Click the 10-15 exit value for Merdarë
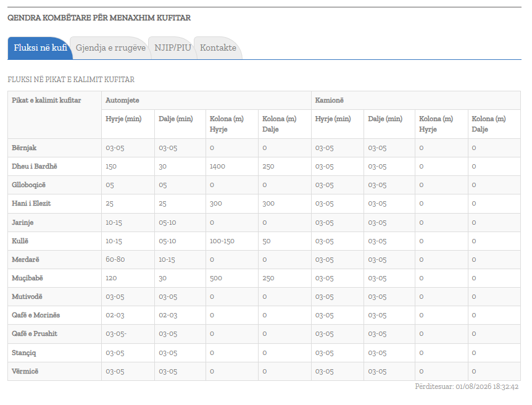This screenshot has height=405, width=532. 167,259
